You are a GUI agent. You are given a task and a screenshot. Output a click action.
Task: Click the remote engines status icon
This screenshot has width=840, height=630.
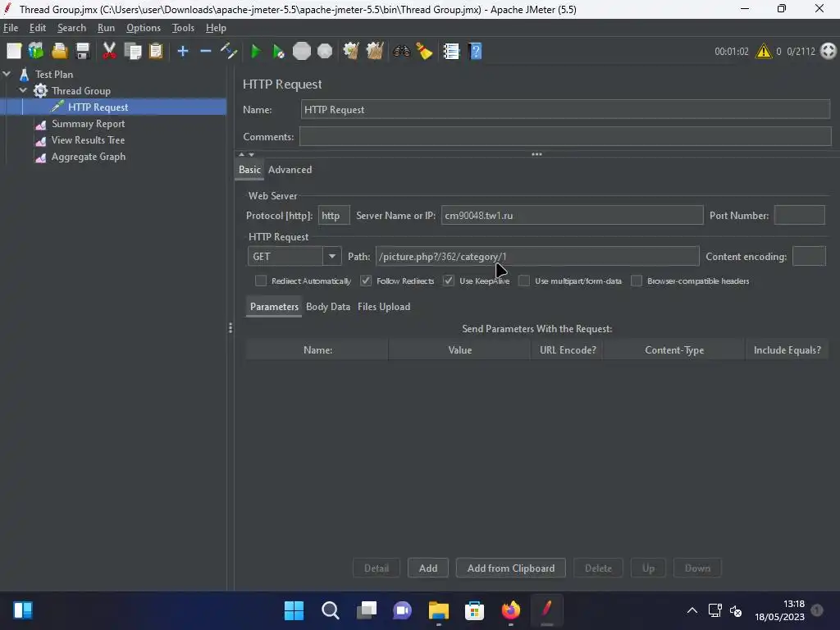click(829, 52)
